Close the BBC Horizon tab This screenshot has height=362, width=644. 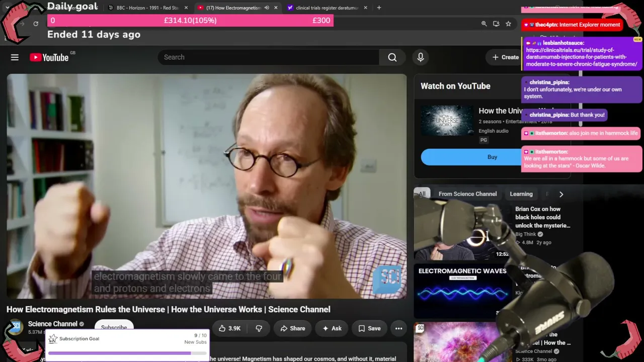click(x=186, y=8)
